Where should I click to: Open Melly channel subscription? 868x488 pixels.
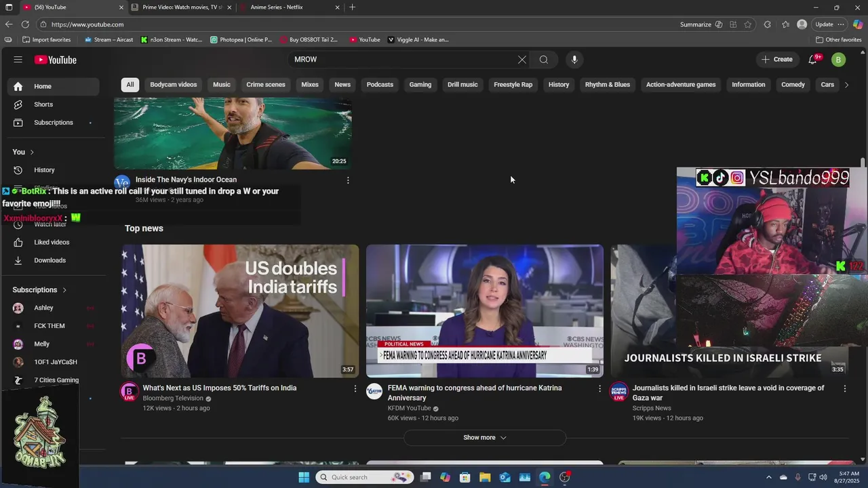(x=54, y=344)
